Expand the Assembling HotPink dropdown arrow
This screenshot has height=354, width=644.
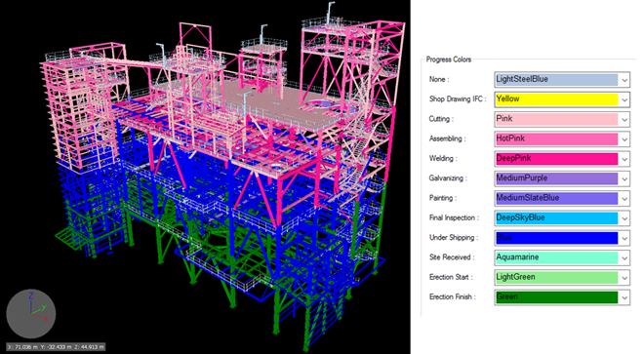[x=624, y=138]
